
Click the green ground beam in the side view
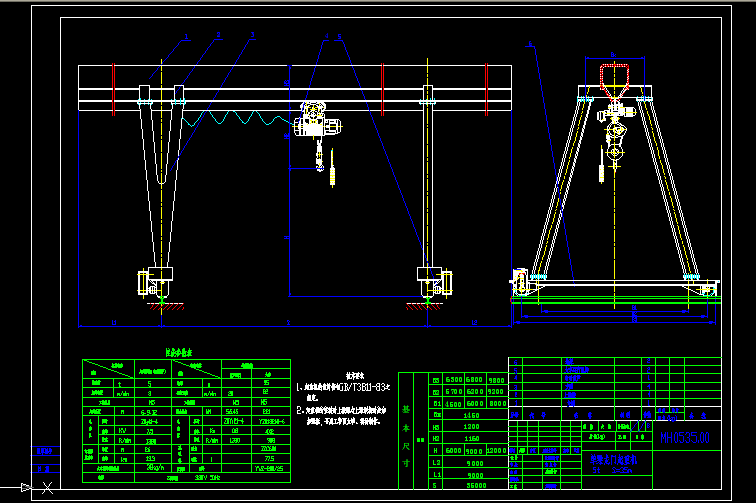coord(612,298)
